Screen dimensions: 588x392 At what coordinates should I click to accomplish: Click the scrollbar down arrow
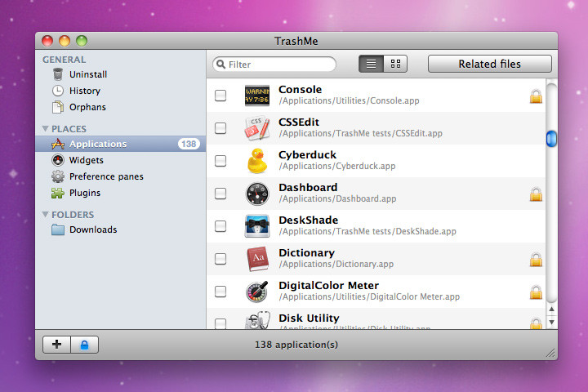(x=551, y=322)
